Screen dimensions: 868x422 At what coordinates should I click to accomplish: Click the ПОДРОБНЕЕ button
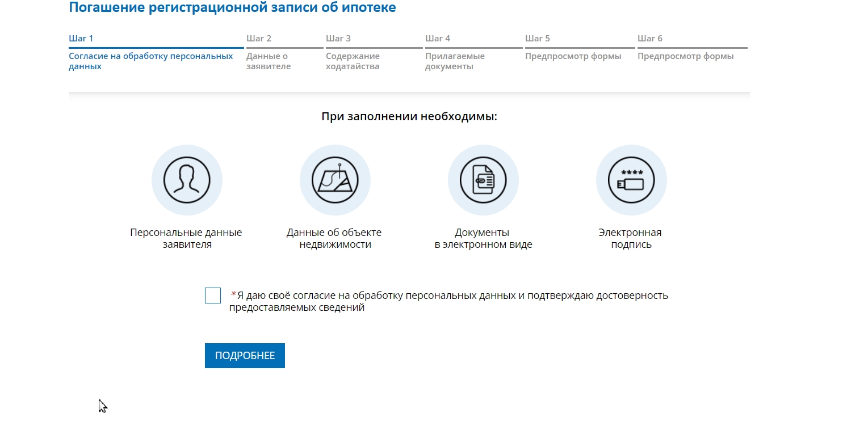point(245,356)
